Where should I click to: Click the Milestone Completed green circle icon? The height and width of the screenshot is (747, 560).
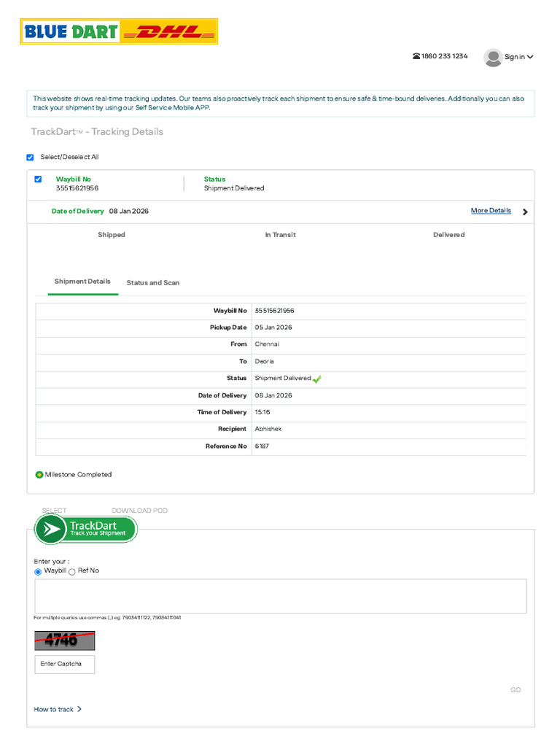point(39,474)
